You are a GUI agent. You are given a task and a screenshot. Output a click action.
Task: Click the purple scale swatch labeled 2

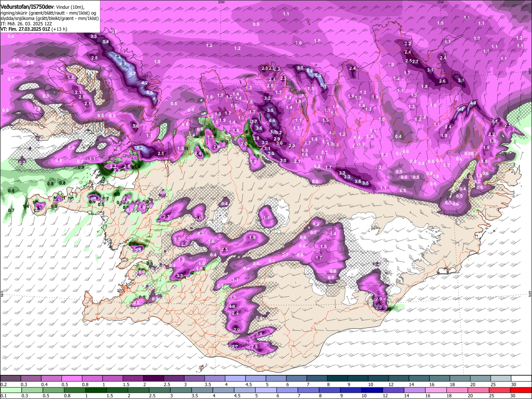click(153, 378)
